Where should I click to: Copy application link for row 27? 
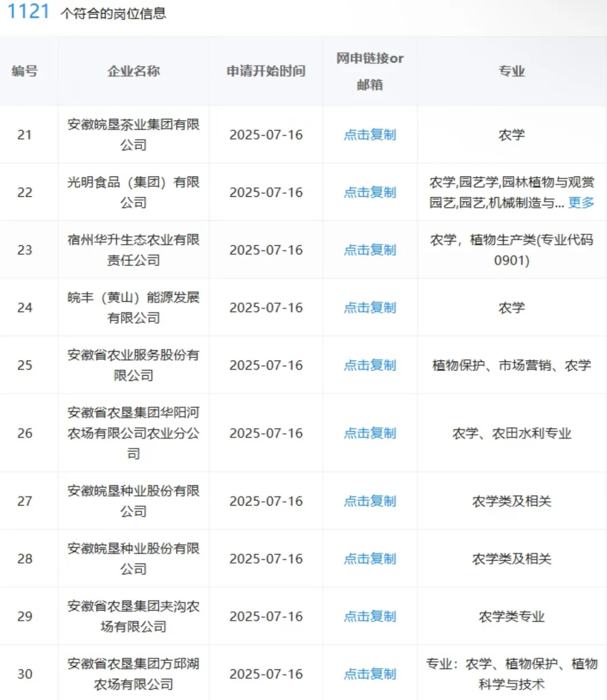370,501
